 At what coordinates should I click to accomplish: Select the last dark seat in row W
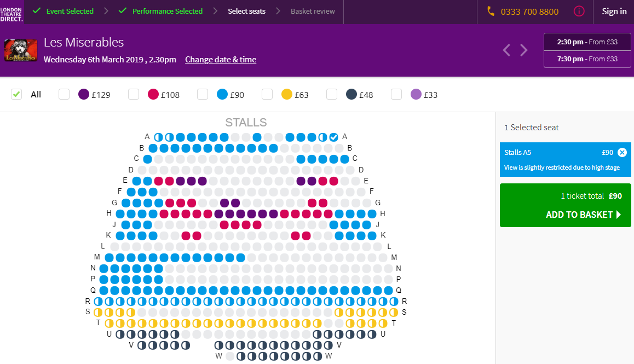318,356
